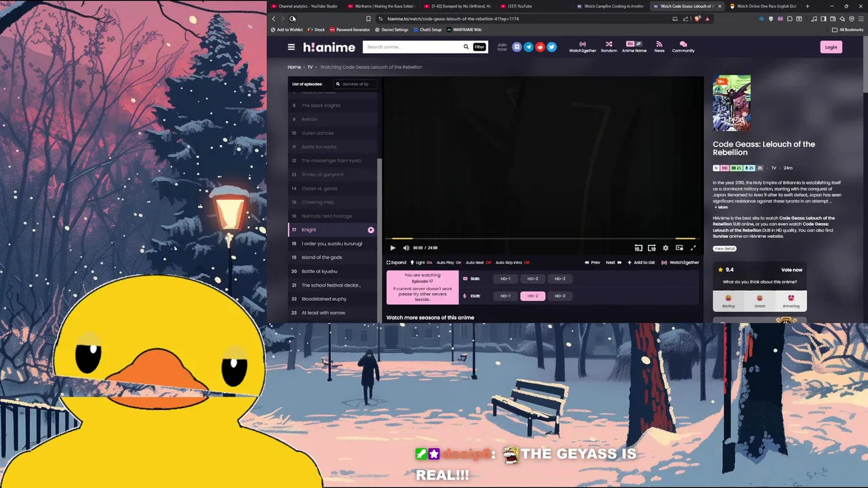Open the TV breadcrumb link
The width and height of the screenshot is (868, 488).
[310, 67]
